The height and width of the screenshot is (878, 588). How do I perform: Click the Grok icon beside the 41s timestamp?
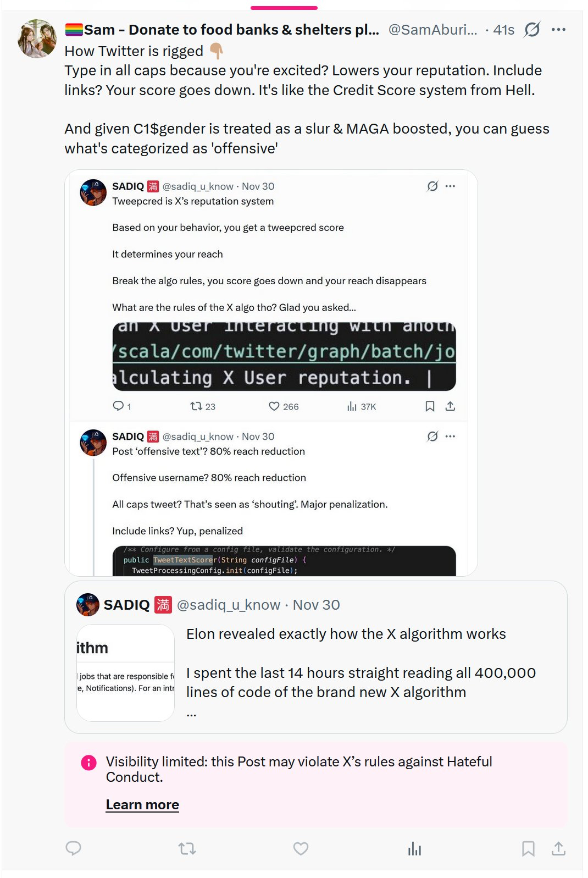click(x=532, y=29)
